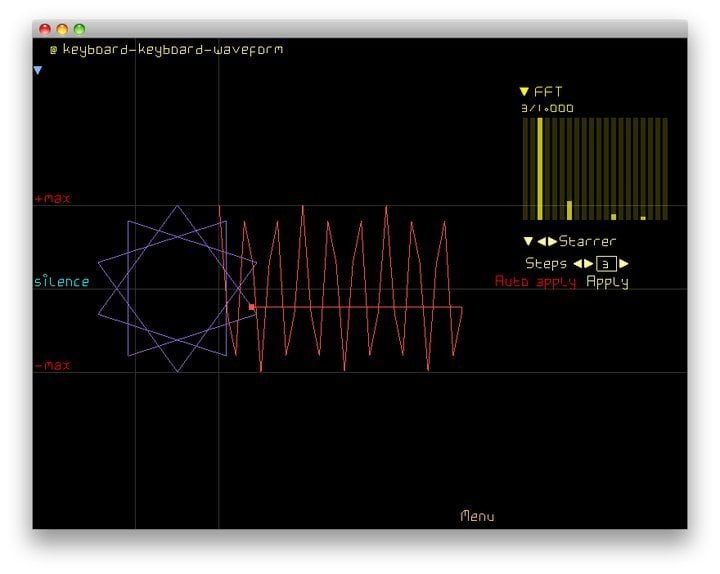This screenshot has height=574, width=720.
Task: Click the +max level label
Action: click(x=53, y=199)
